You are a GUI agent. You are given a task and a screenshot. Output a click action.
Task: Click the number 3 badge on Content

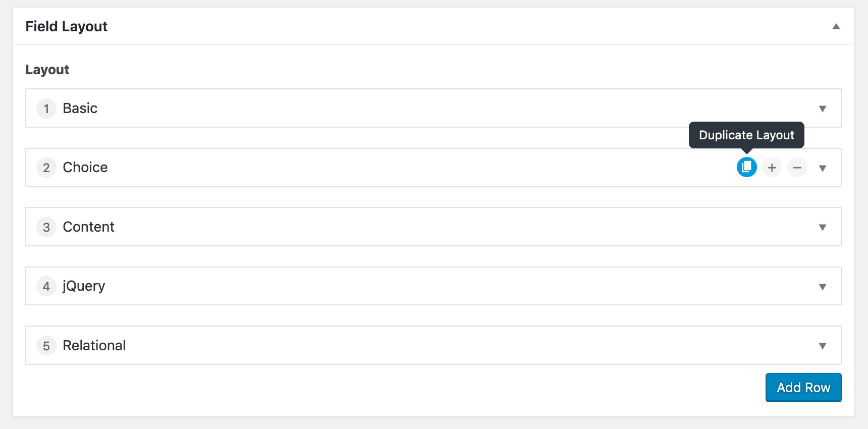(46, 227)
